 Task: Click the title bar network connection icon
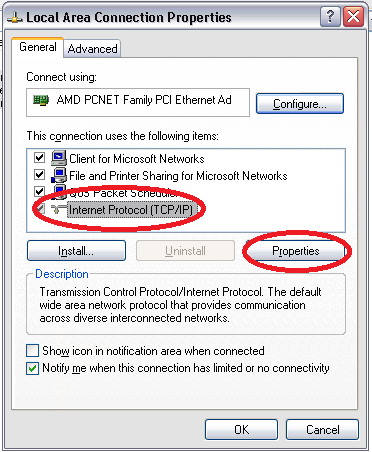15,17
